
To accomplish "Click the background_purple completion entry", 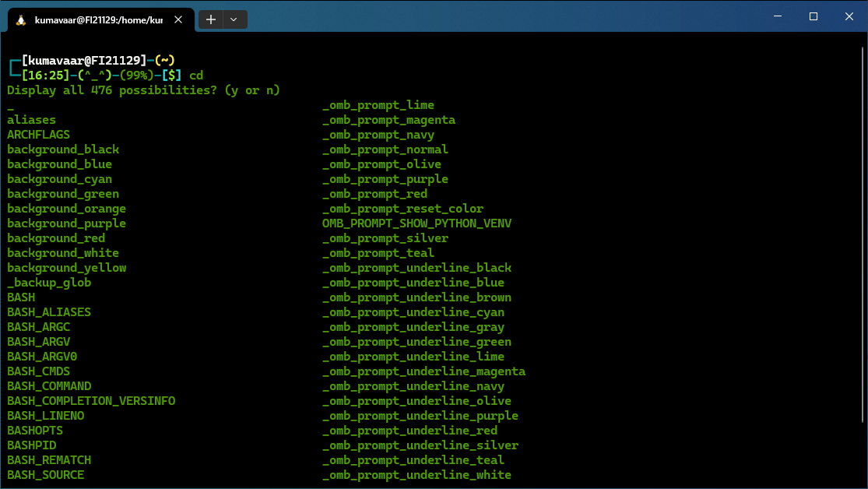I will [x=66, y=223].
